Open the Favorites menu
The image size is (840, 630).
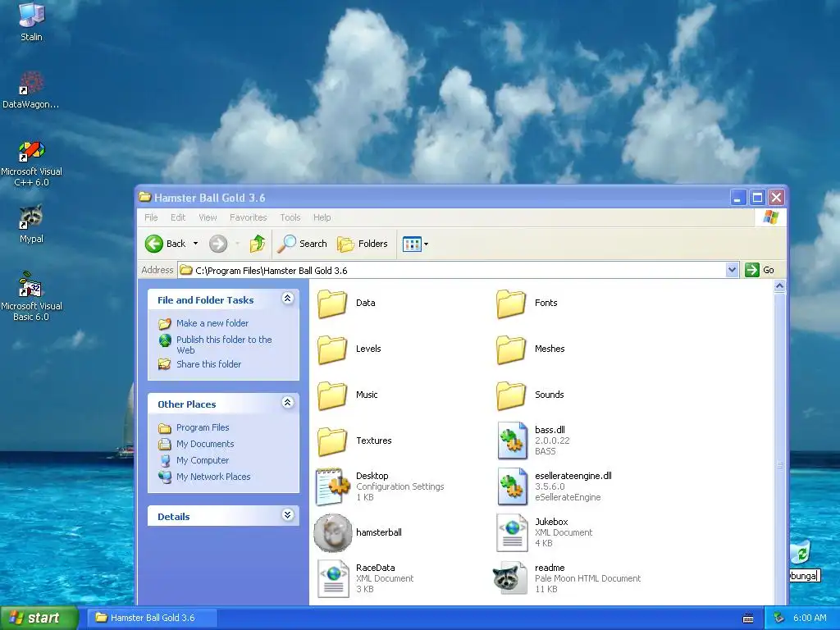click(x=248, y=217)
